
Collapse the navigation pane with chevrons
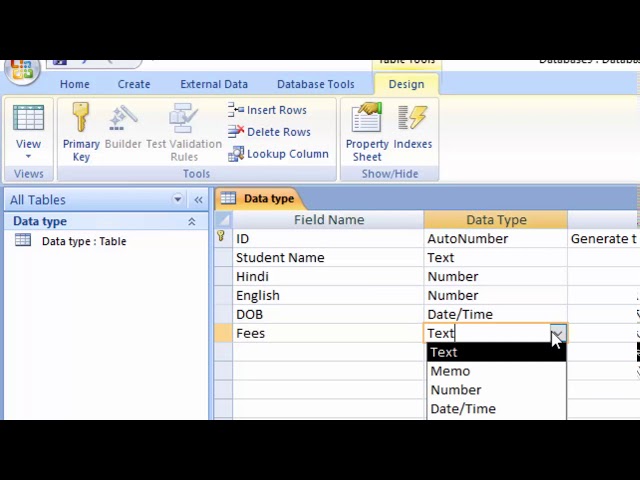pyautogui.click(x=198, y=200)
